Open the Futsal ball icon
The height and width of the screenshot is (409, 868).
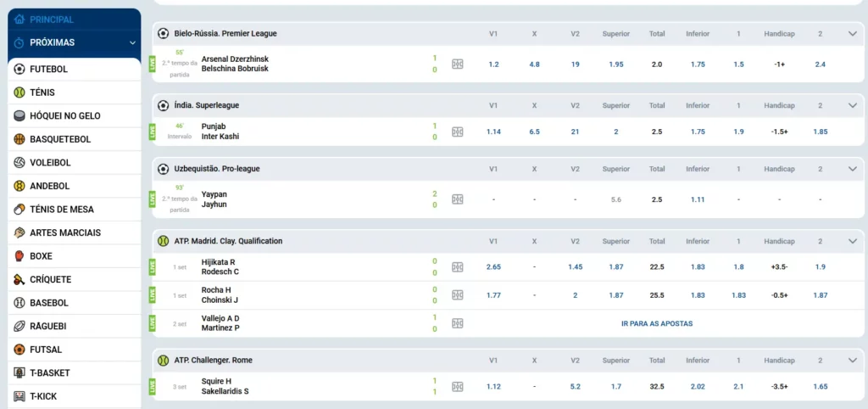[x=19, y=350]
